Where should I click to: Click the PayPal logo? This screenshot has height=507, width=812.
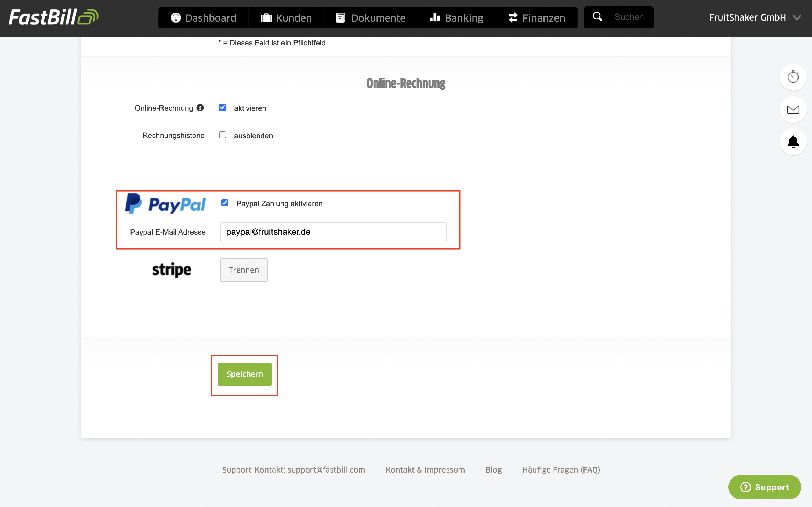[x=165, y=204]
